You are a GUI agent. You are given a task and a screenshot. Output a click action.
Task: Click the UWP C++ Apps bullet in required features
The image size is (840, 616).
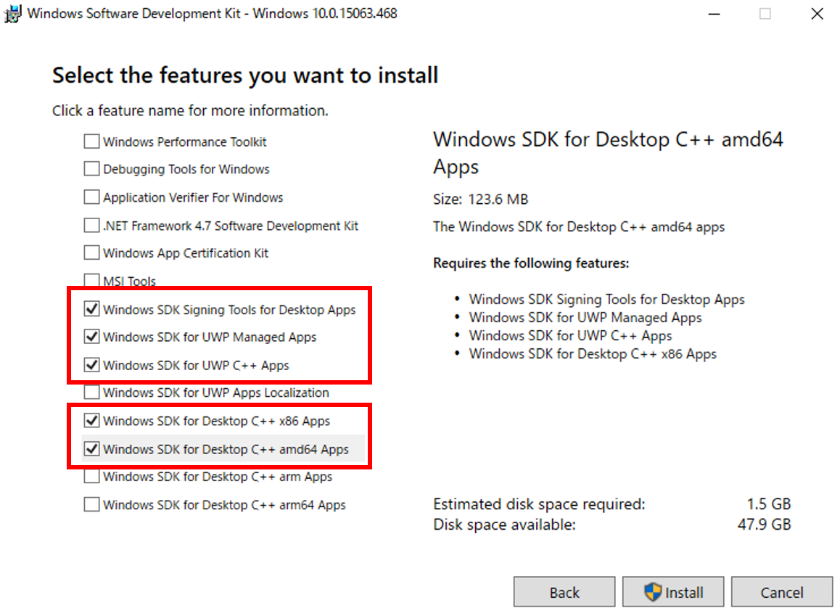click(571, 336)
